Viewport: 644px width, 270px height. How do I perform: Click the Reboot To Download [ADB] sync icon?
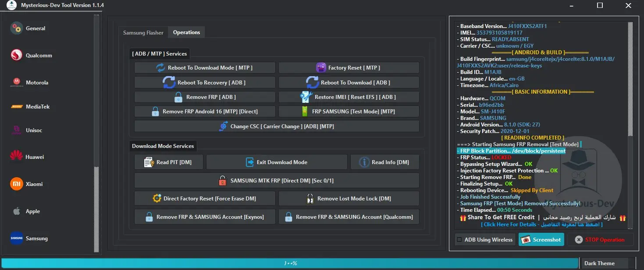[312, 82]
